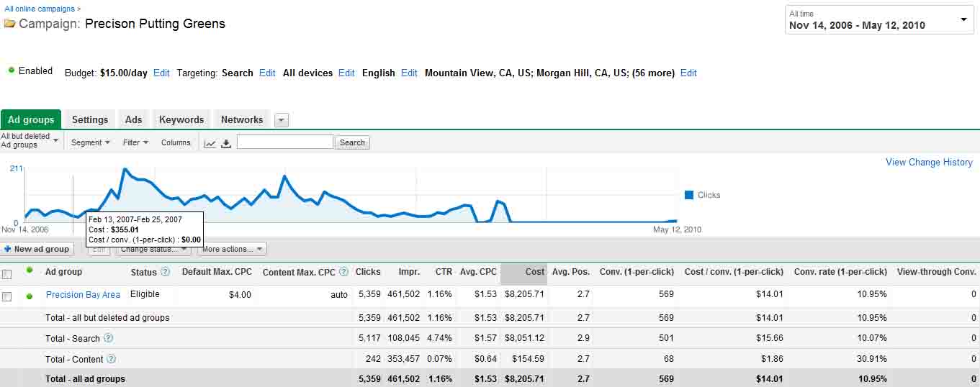The image size is (980, 387).
Task: Sort by the Impr. column
Action: coord(410,272)
